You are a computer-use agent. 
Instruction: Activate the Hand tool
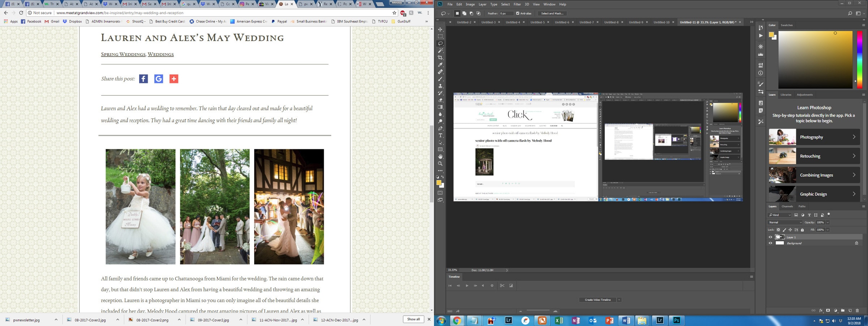click(x=440, y=156)
